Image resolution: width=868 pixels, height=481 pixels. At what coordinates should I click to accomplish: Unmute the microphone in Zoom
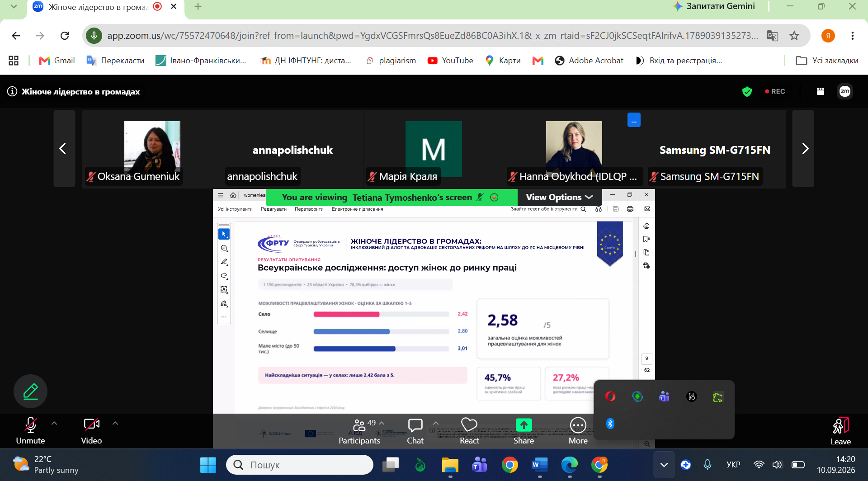point(30,431)
